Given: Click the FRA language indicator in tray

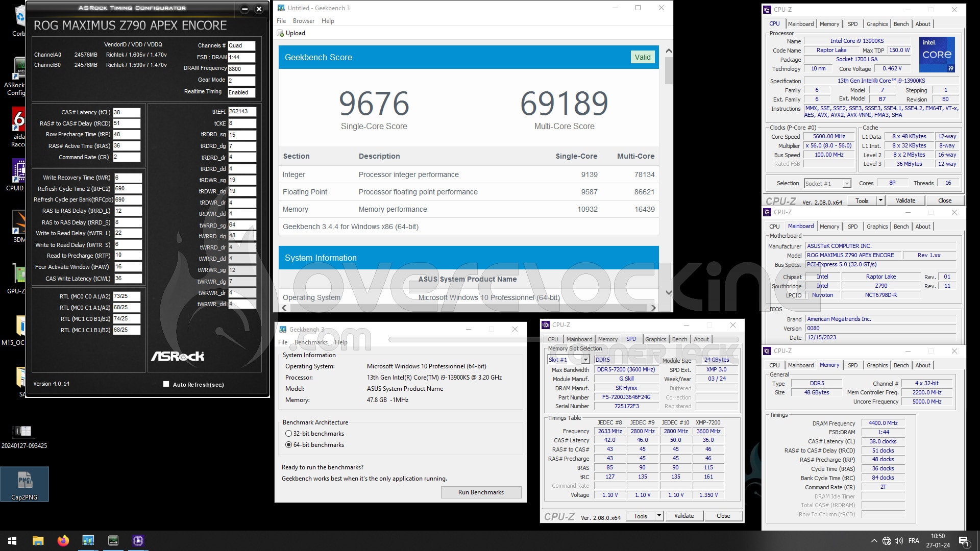Looking at the screenshot, I should click(x=914, y=541).
